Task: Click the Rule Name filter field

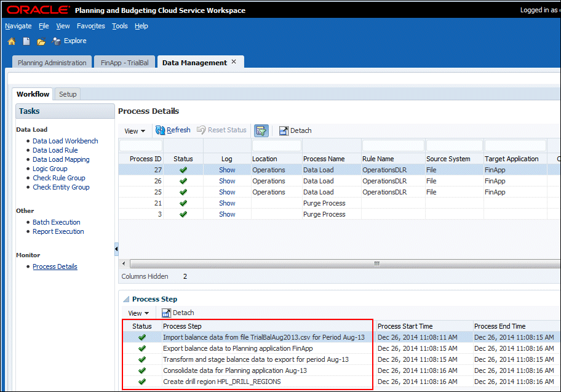Action: click(x=393, y=146)
